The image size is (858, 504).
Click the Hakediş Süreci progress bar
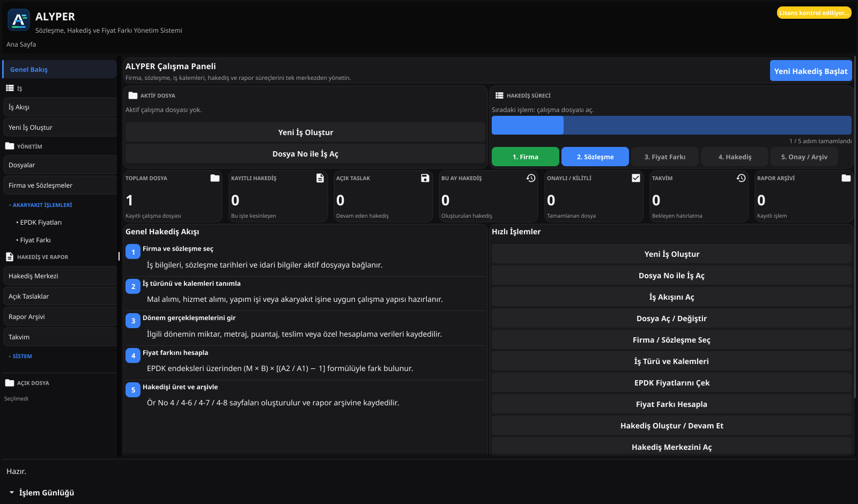[x=671, y=125]
